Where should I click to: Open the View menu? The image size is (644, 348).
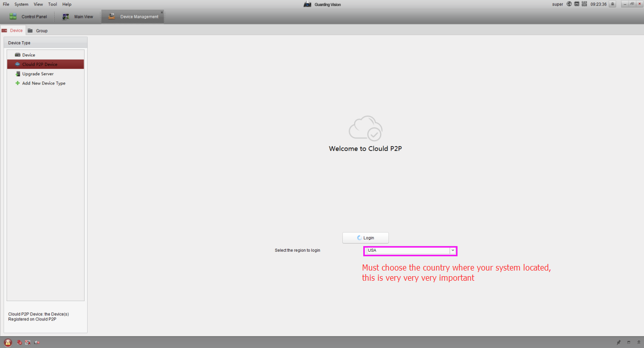(x=38, y=4)
